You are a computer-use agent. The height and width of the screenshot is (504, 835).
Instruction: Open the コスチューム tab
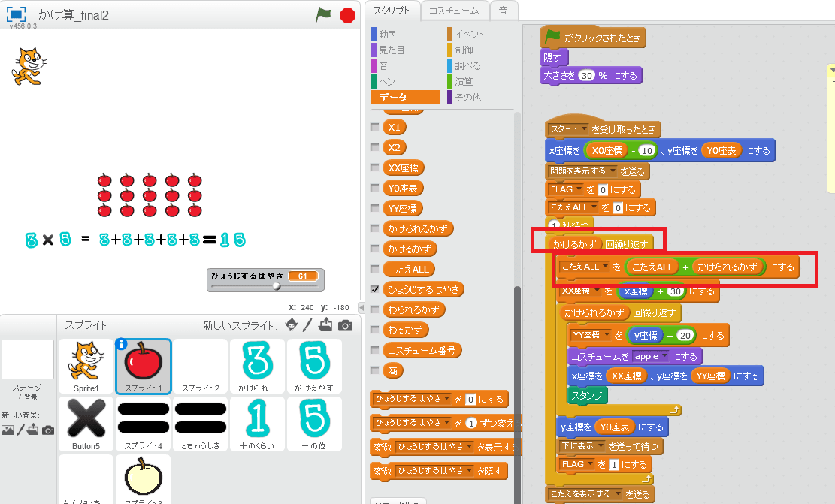click(x=454, y=11)
